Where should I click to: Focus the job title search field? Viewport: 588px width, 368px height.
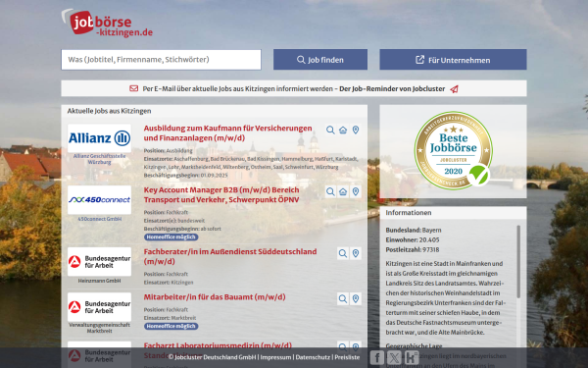162,60
